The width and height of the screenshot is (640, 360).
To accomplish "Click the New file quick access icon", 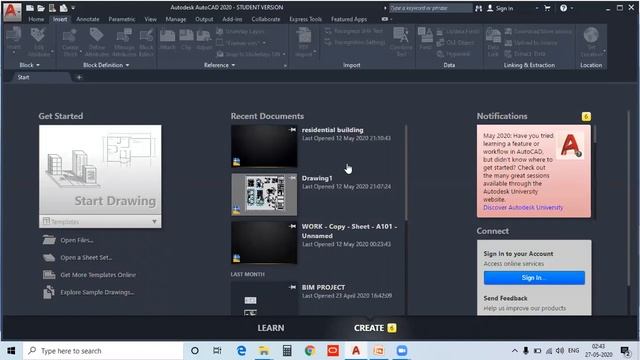I will tap(30, 8).
